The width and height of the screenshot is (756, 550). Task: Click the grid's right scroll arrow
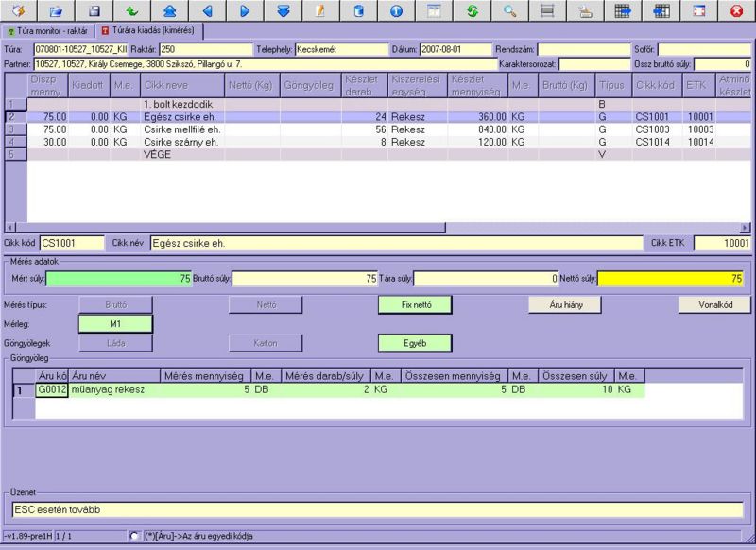(746, 228)
